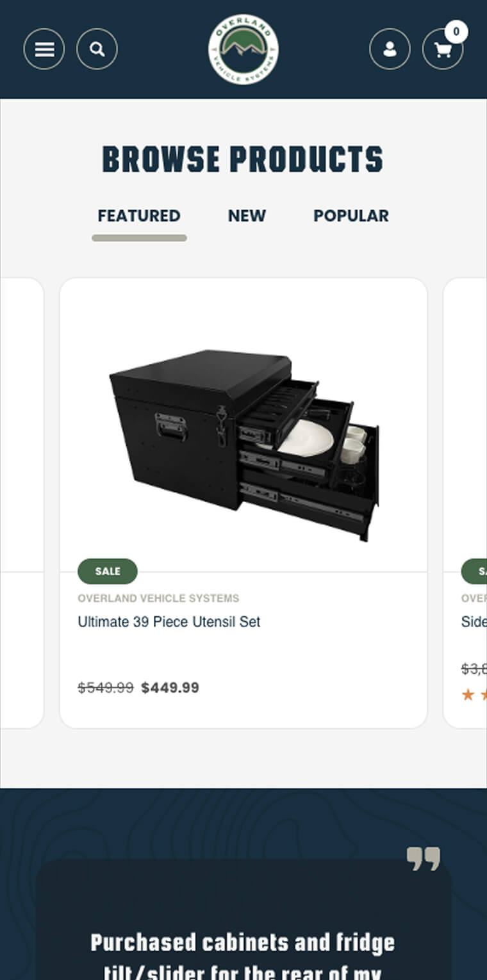The width and height of the screenshot is (487, 980).
Task: Click the Overland Vehicle Systems brand label
Action: (x=158, y=598)
